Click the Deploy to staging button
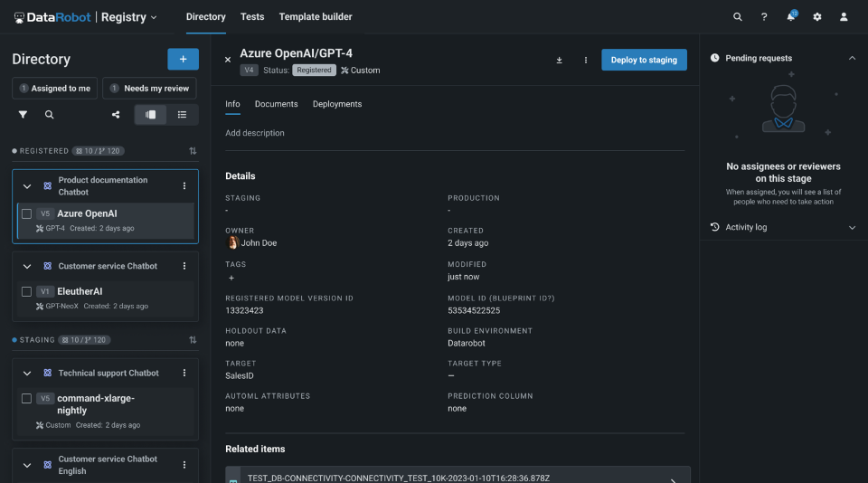 (644, 60)
